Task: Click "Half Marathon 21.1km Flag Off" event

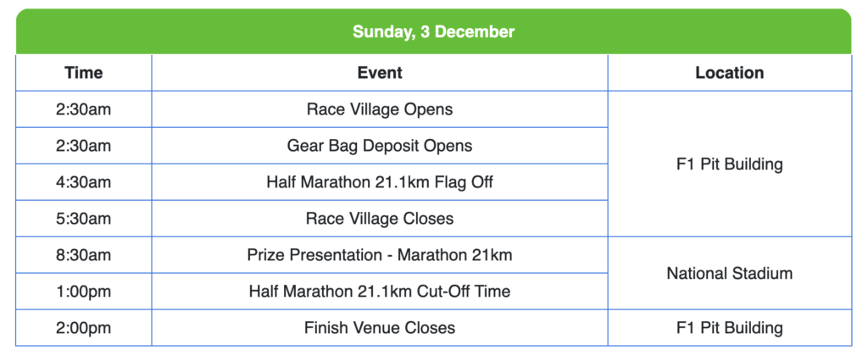Action: point(380,182)
